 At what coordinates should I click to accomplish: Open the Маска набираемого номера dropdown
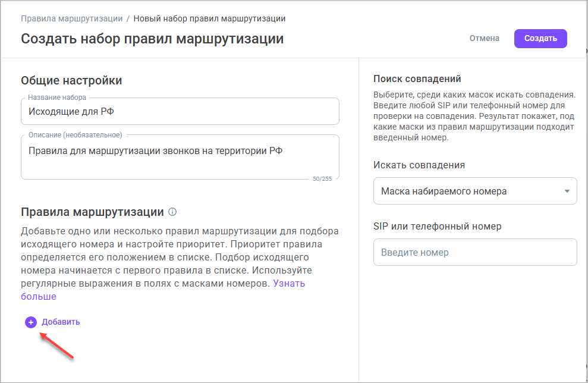[x=474, y=191]
